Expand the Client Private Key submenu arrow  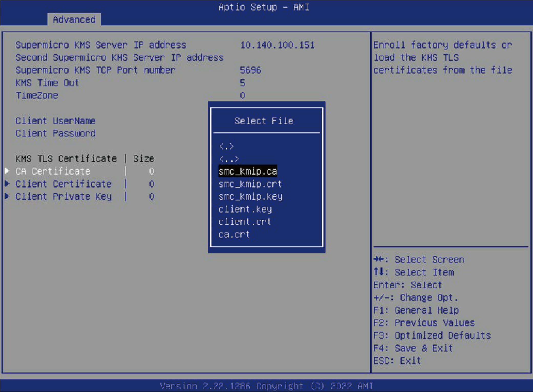click(7, 196)
